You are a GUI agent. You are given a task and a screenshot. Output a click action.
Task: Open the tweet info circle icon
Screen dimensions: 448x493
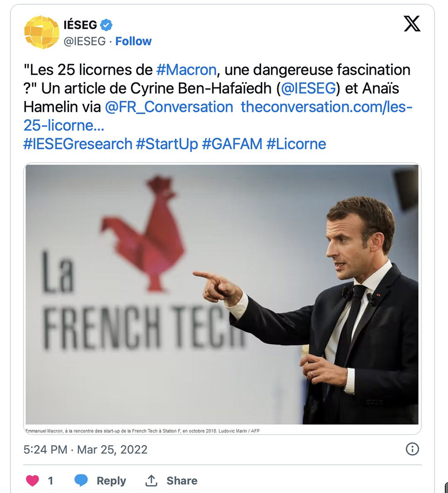[x=412, y=449]
